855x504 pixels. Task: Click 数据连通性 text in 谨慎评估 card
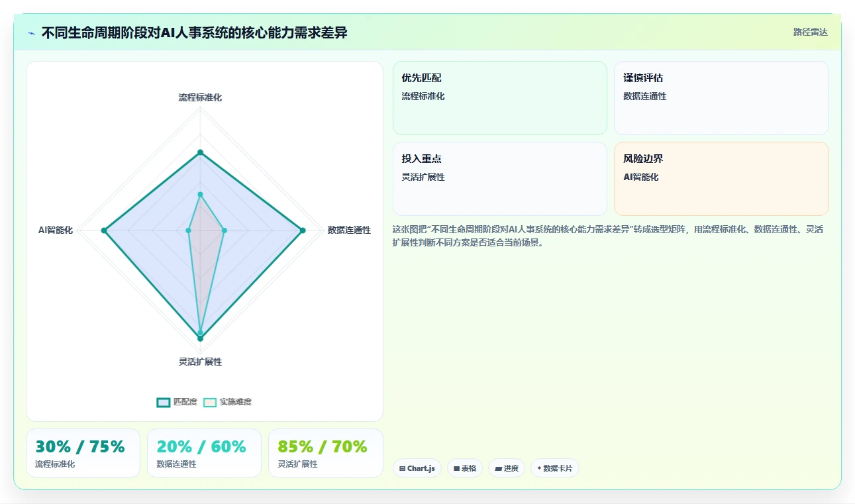tap(645, 96)
